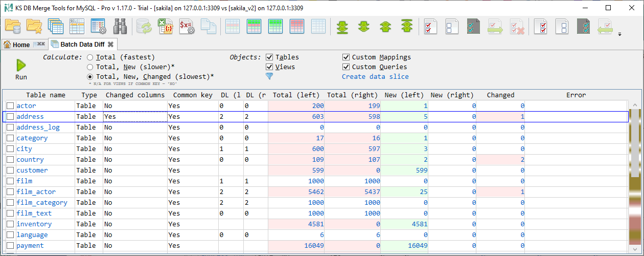Viewport: 644px width, 256px height.
Task: Open the toolbar overflow arrow
Action: pyautogui.click(x=620, y=35)
